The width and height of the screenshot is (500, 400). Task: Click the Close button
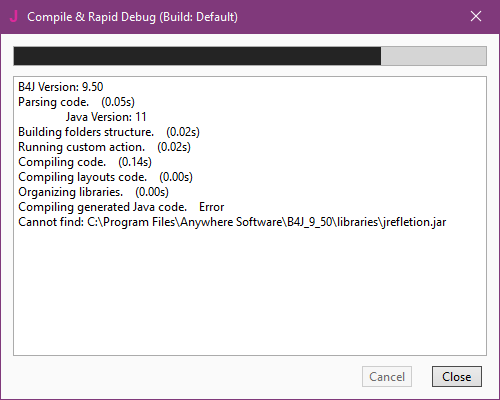(x=457, y=377)
